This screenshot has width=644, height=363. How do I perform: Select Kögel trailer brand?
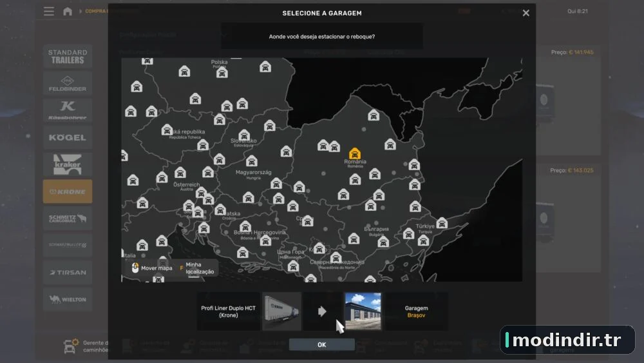68,137
